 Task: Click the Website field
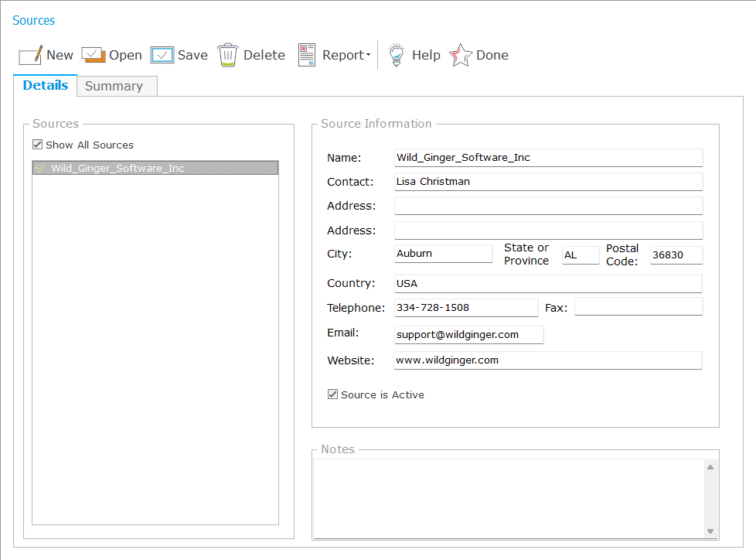[548, 360]
